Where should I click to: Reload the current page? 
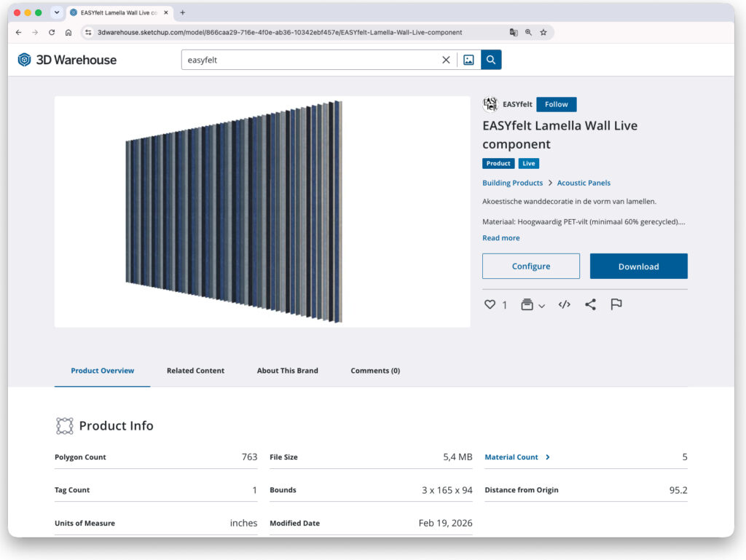click(52, 32)
